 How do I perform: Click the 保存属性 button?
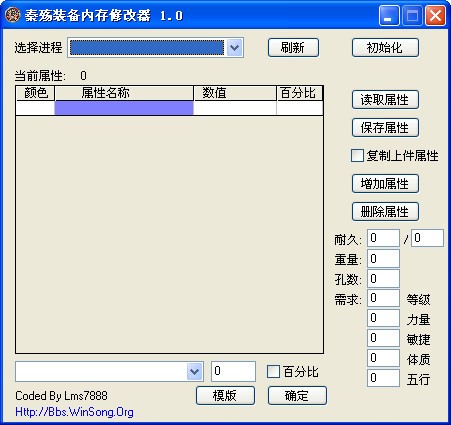385,127
